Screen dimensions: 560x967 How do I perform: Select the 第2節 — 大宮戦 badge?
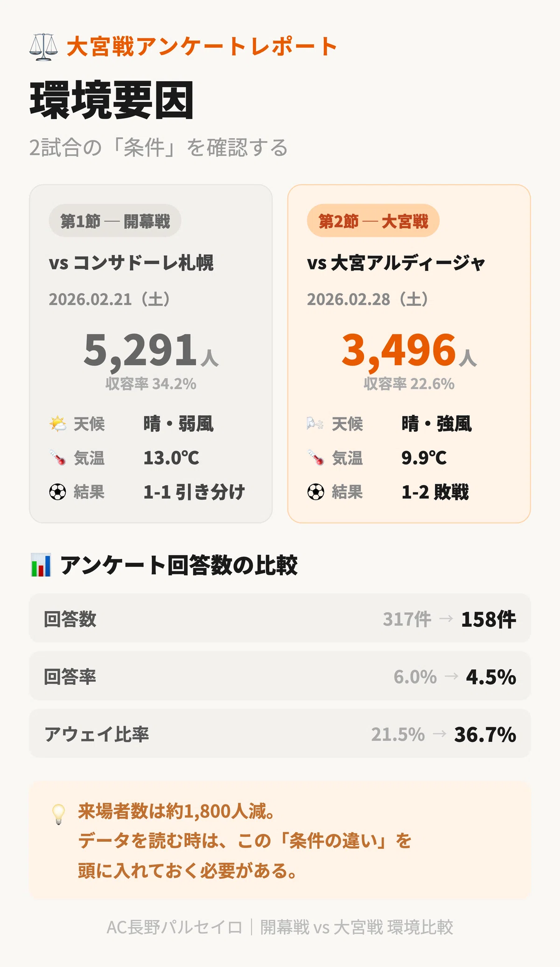coord(373,221)
